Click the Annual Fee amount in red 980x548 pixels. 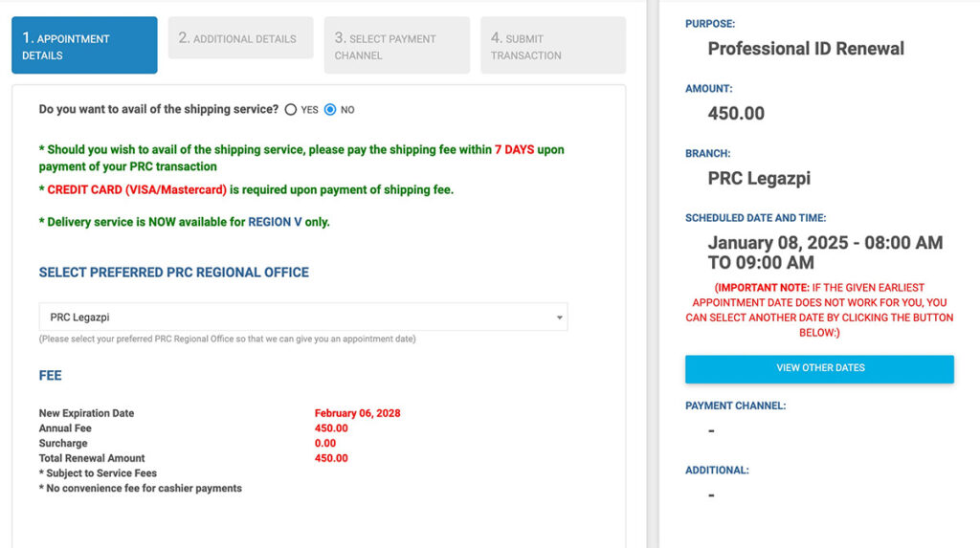(331, 428)
